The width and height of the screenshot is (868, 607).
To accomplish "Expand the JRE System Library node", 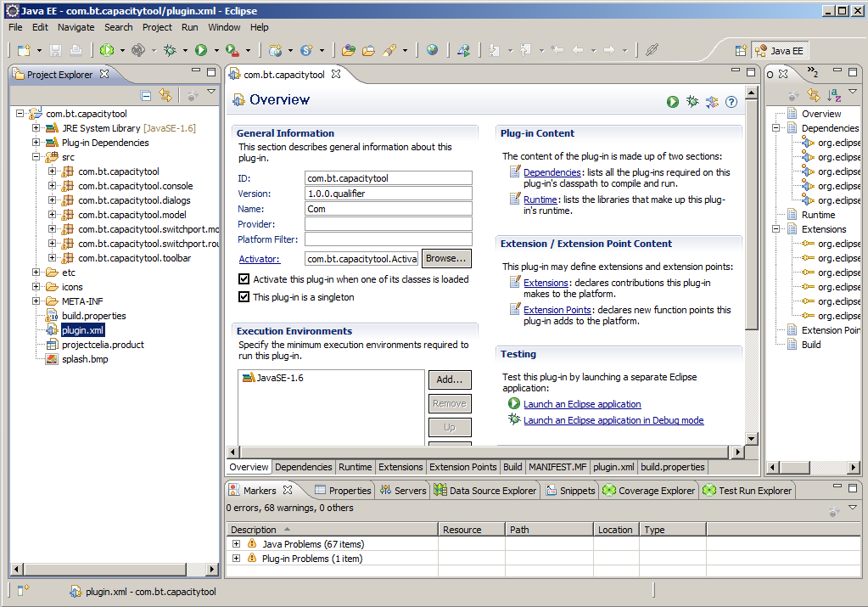I will pyautogui.click(x=36, y=128).
